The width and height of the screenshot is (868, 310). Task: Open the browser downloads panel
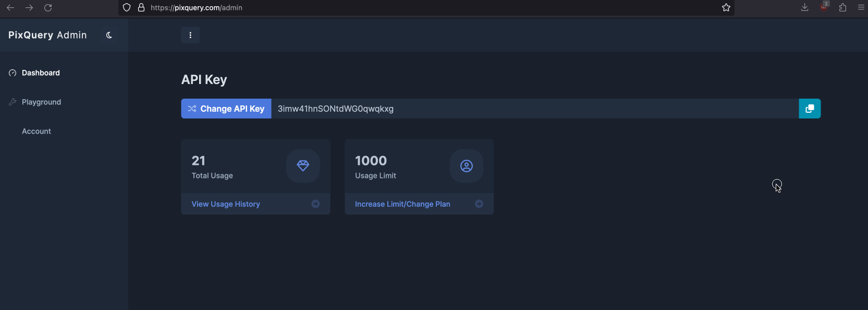click(x=805, y=7)
